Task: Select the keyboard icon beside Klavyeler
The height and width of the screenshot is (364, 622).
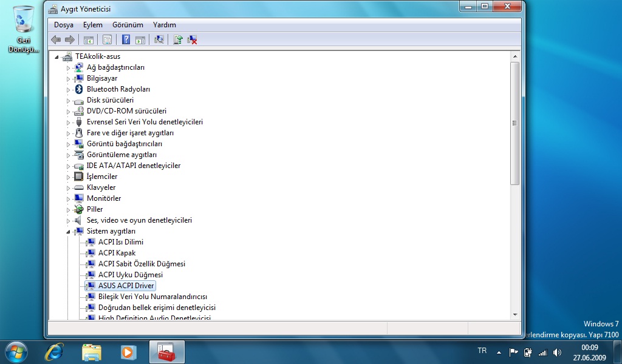Action: [x=79, y=187]
